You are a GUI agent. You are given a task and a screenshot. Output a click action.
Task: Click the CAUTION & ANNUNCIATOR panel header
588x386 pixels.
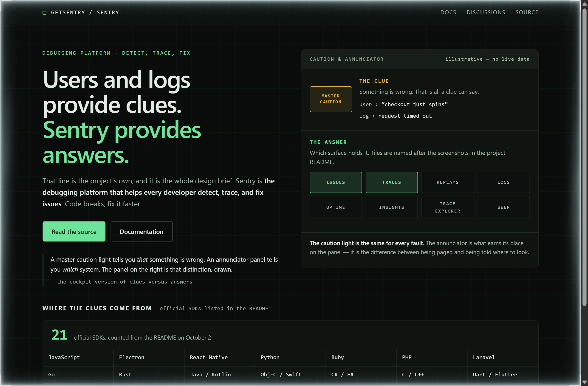[420, 59]
